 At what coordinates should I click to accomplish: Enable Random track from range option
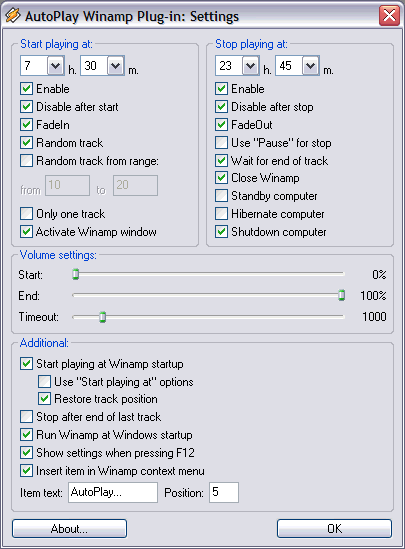pyautogui.click(x=27, y=161)
